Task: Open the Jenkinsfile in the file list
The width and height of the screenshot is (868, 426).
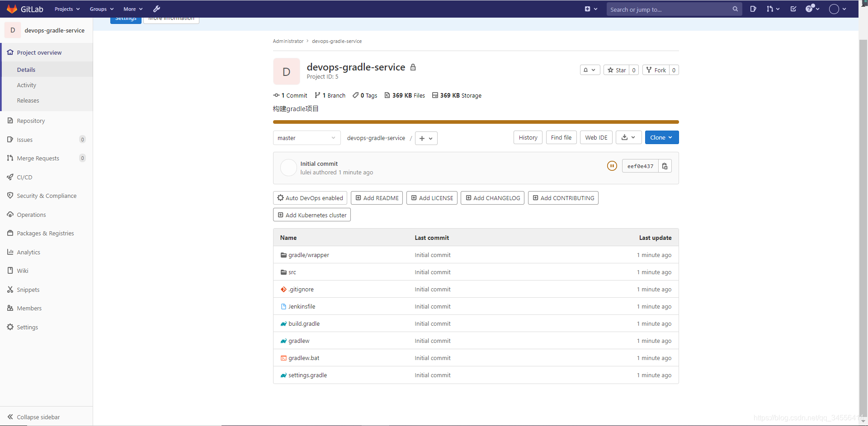Action: [302, 306]
